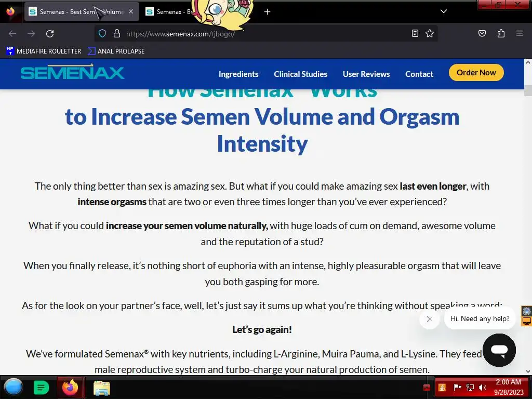Image resolution: width=532 pixels, height=399 pixels.
Task: Click the Semenax logo in header
Action: [72, 72]
